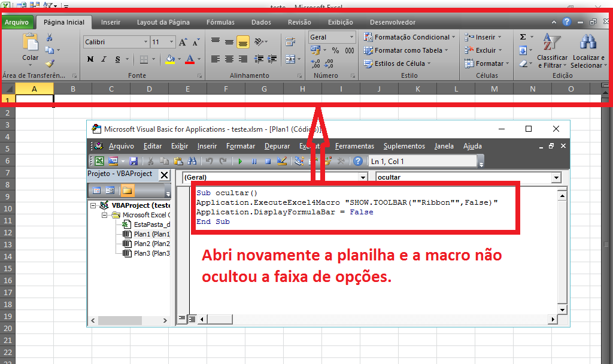Open the font color dropdown arrow
The height and width of the screenshot is (364, 613).
tap(199, 59)
